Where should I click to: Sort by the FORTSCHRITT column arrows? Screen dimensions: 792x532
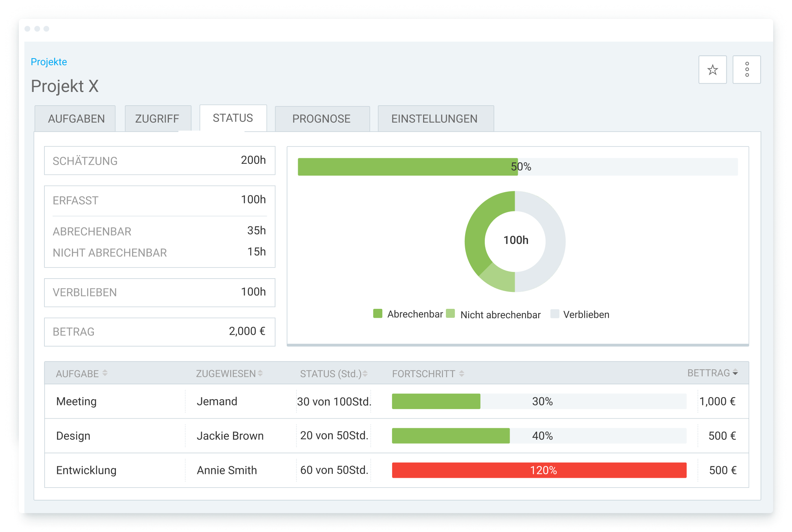pyautogui.click(x=462, y=374)
